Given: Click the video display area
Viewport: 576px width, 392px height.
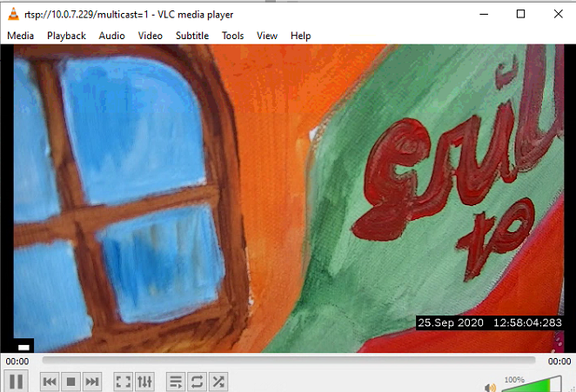Looking at the screenshot, I should coord(289,198).
